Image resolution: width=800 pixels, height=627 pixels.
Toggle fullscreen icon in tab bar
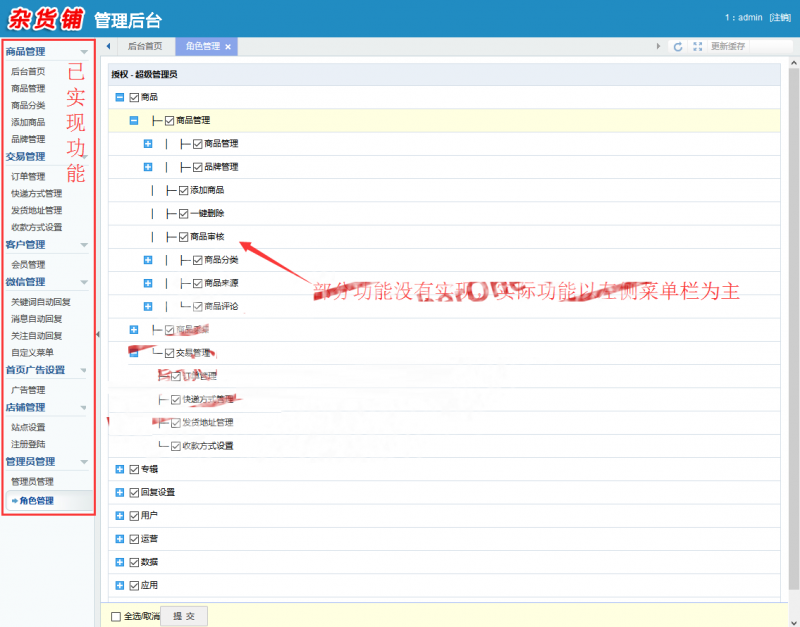click(698, 46)
